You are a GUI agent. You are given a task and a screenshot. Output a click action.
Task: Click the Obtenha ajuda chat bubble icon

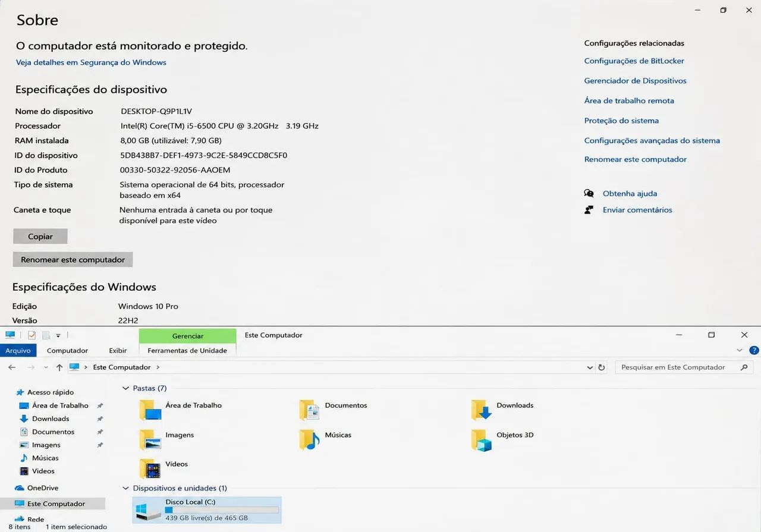(589, 193)
